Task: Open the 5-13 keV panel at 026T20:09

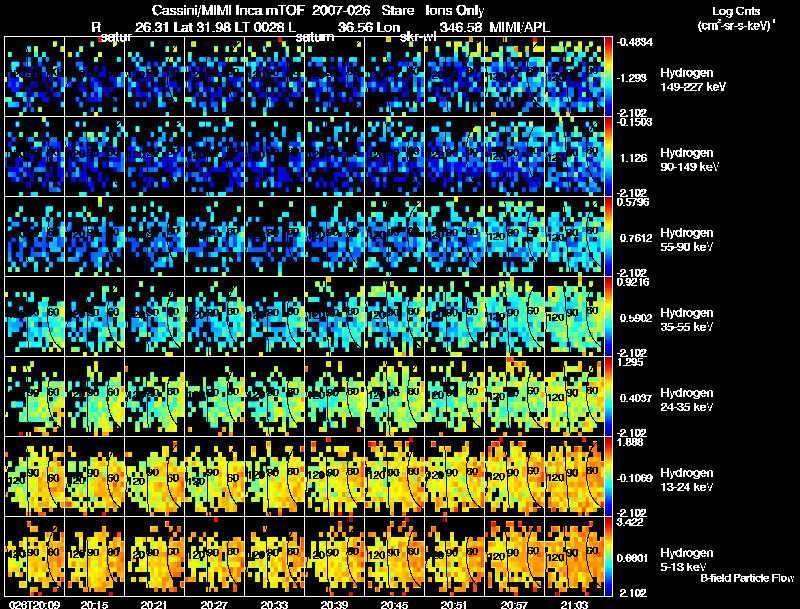Action: coord(35,557)
